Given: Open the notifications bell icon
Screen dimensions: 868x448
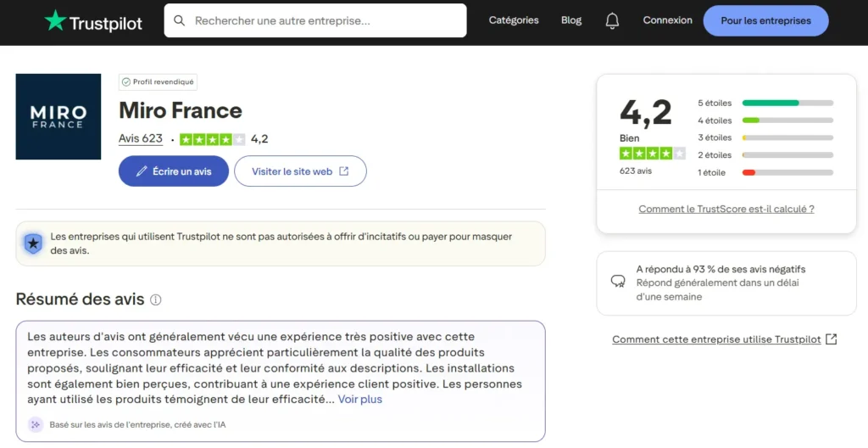Looking at the screenshot, I should 612,21.
